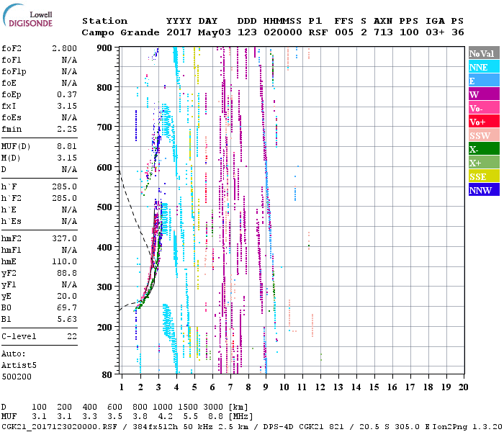Select the Vo- pink legend swatch
504x432 pixels.
pos(484,108)
